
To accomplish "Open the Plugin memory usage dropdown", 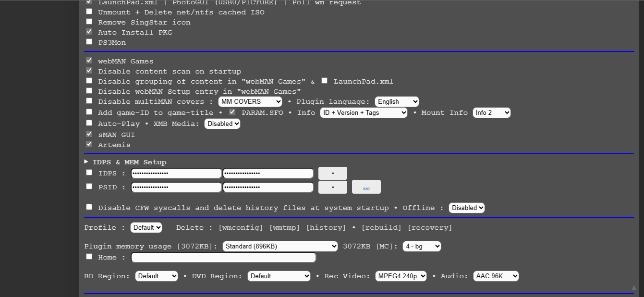I will point(280,246).
